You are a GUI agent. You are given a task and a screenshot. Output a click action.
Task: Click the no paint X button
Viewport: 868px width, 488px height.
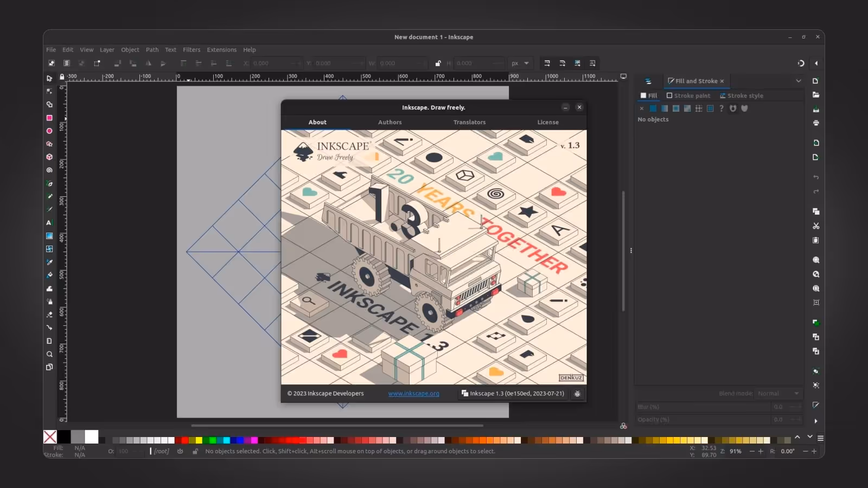(x=642, y=108)
